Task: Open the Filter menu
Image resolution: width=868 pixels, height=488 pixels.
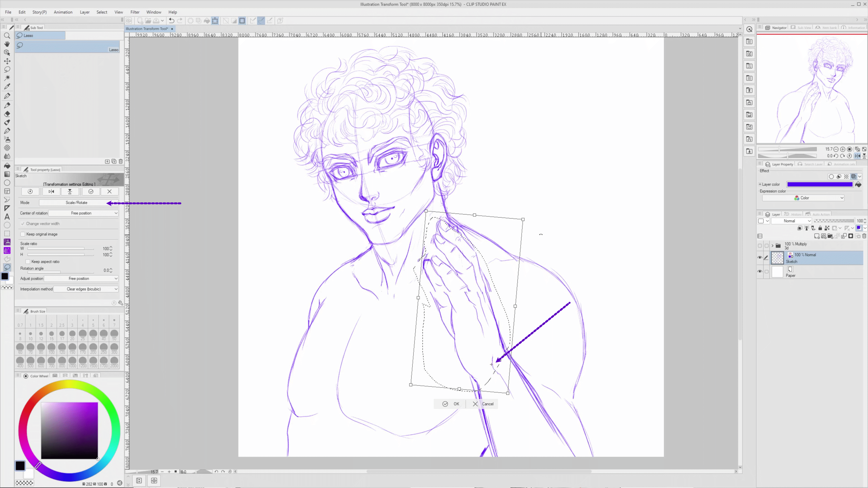Action: 135,12
